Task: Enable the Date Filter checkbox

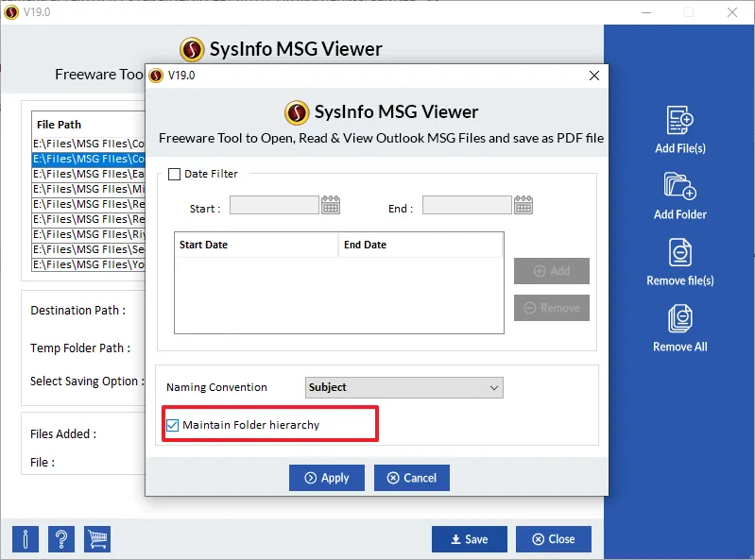Action: pos(174,174)
